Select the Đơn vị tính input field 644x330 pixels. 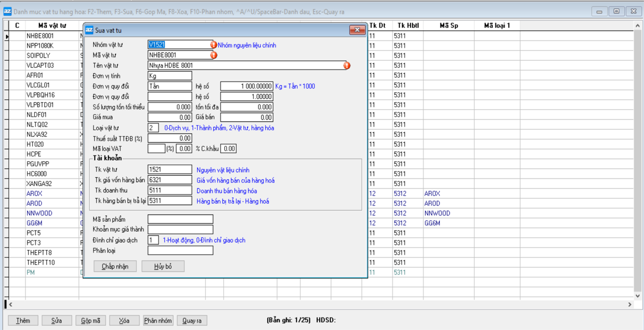170,76
